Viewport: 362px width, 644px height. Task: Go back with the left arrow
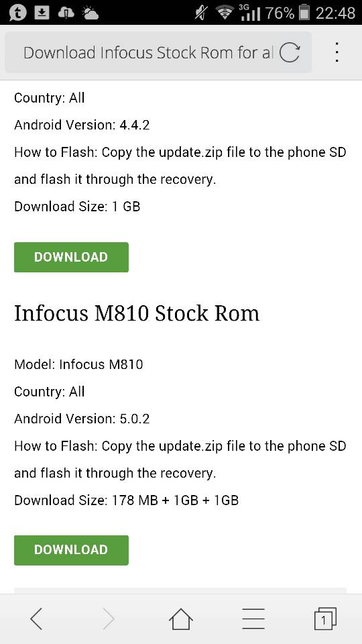click(36, 619)
